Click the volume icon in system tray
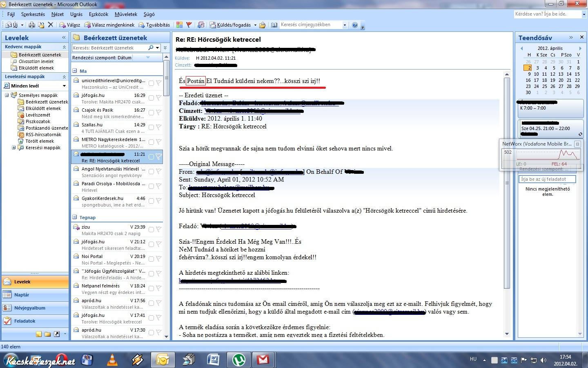Image resolution: width=588 pixels, height=368 pixels. 543,360
